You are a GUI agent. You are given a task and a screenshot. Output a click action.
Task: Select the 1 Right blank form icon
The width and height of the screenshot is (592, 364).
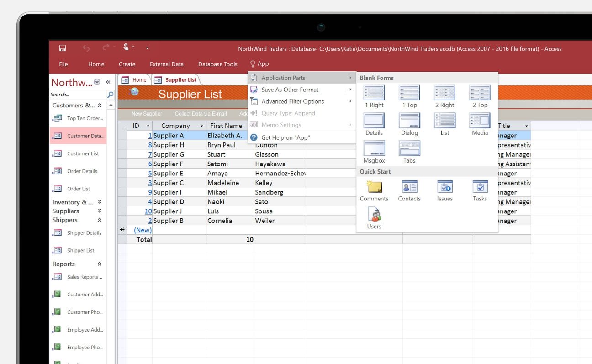[374, 93]
